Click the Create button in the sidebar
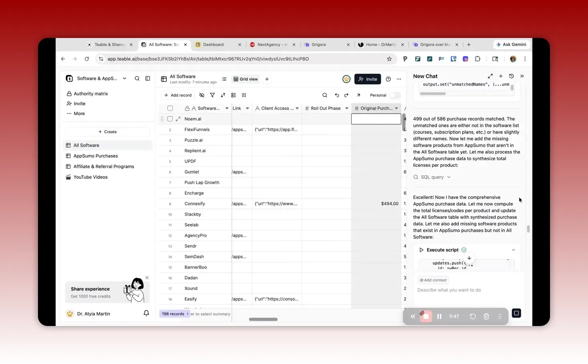Screen dimensions: 588x364 [107, 132]
